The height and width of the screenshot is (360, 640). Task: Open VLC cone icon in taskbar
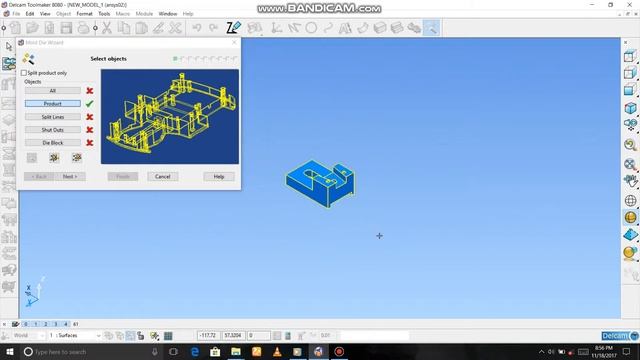(x=277, y=351)
